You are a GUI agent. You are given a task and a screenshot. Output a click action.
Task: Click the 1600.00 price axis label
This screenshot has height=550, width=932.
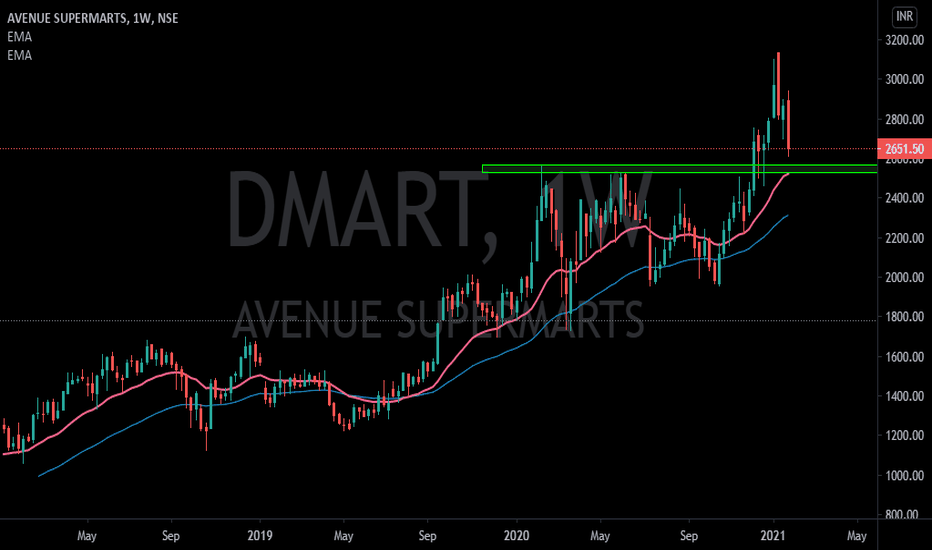(904, 357)
